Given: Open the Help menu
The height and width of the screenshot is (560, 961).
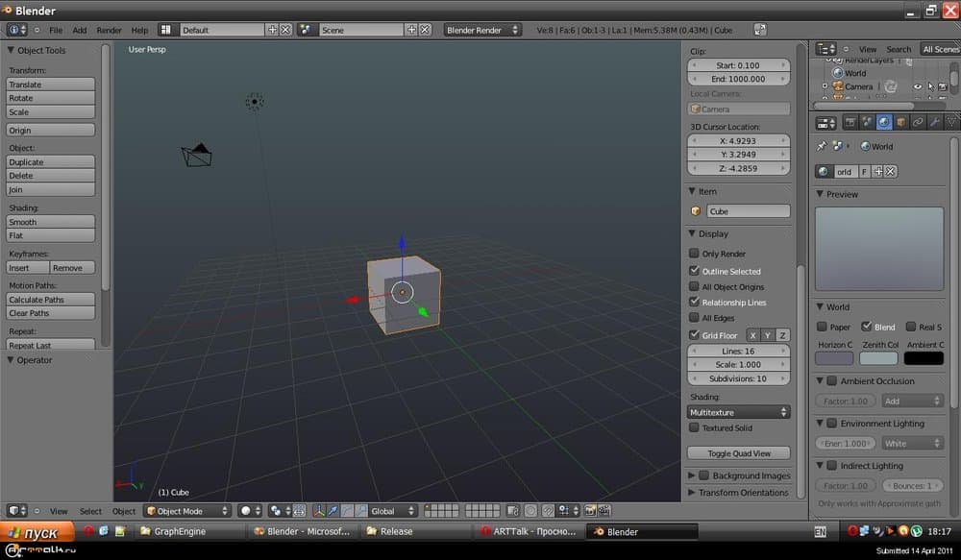Looking at the screenshot, I should pyautogui.click(x=139, y=30).
